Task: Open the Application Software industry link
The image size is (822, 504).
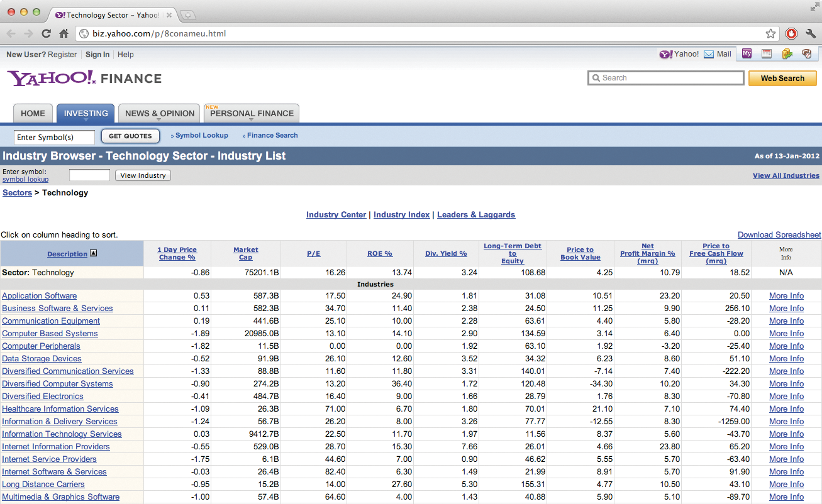Action: (40, 296)
